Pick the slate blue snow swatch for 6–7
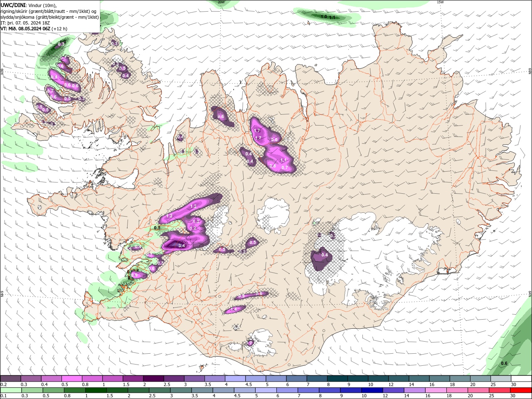This screenshot has height=399, width=532. (297, 379)
